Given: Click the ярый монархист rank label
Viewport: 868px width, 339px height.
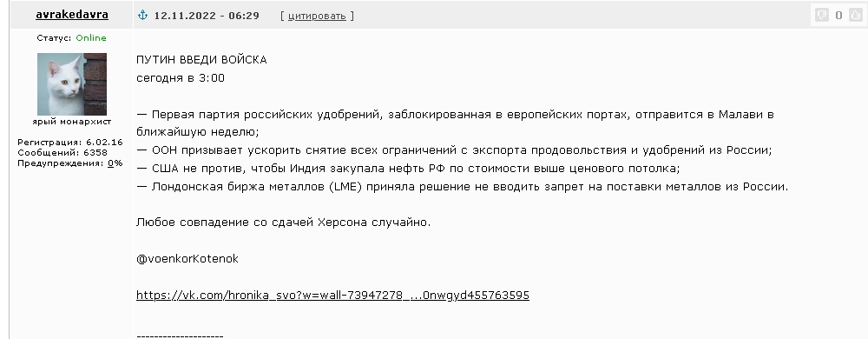Looking at the screenshot, I should pyautogui.click(x=72, y=122).
